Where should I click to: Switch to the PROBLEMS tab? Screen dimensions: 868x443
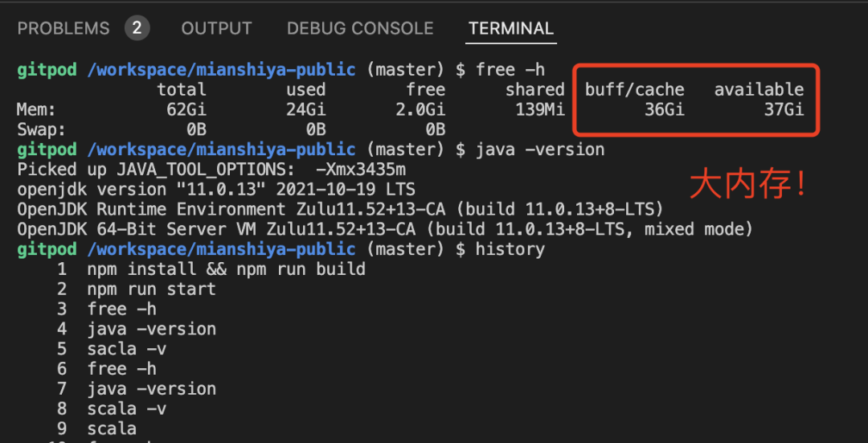coord(63,29)
